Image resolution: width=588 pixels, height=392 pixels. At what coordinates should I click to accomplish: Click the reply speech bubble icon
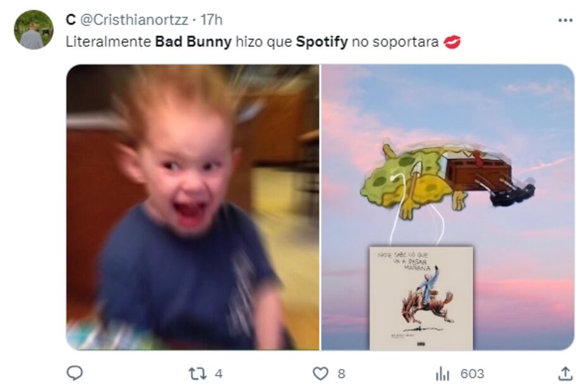click(x=75, y=373)
